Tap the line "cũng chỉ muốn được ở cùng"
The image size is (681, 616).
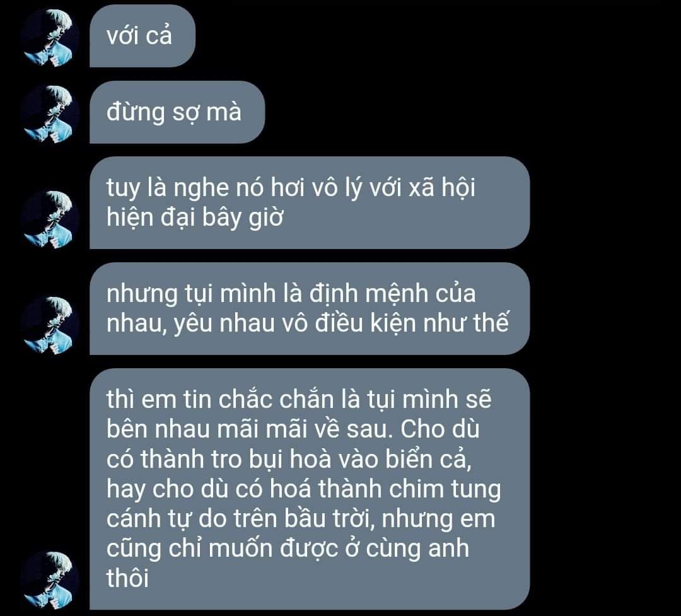(x=264, y=549)
